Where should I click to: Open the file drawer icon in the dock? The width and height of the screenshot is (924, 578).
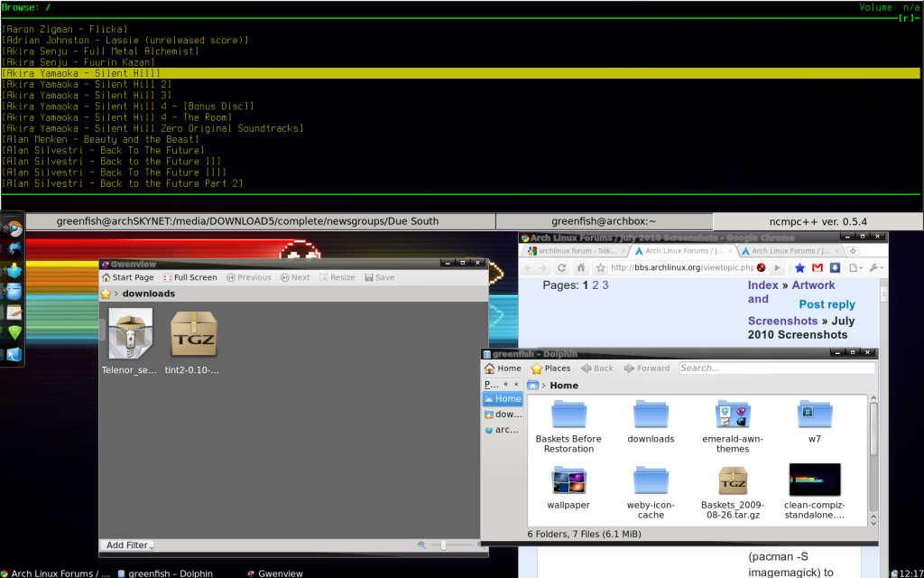click(x=13, y=292)
